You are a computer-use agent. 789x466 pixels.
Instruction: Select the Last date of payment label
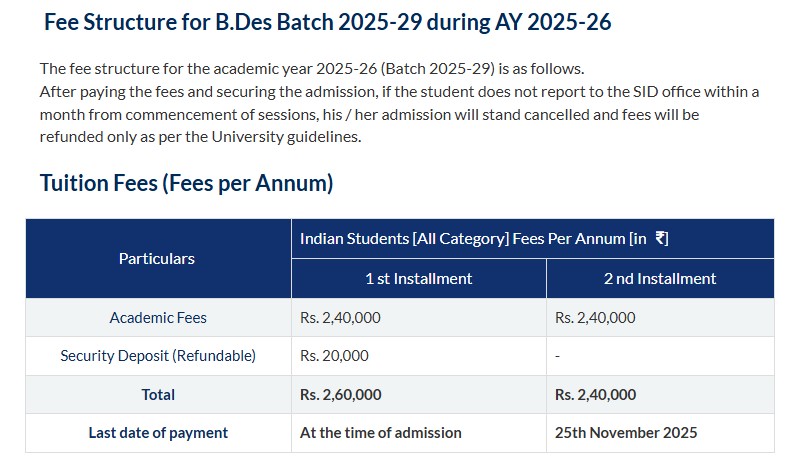pos(158,432)
